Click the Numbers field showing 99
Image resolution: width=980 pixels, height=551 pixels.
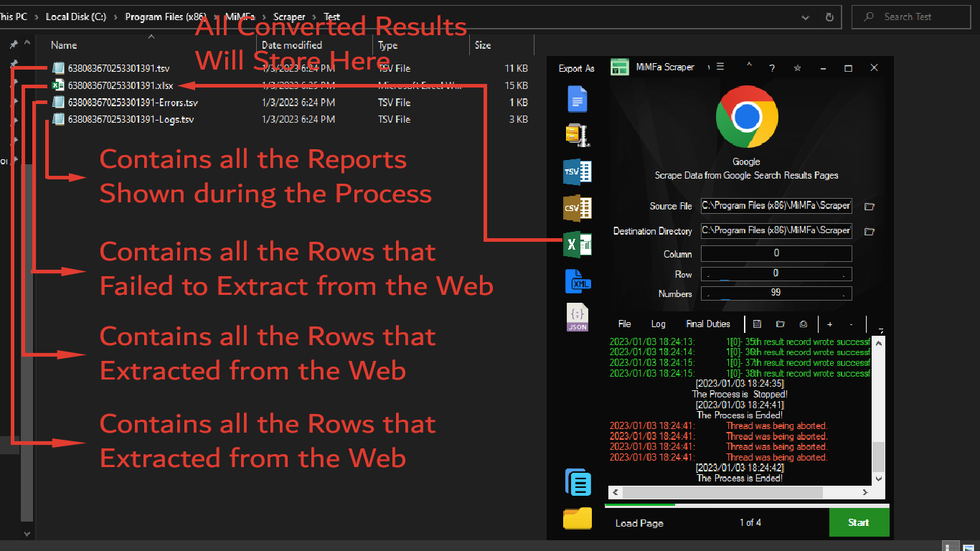pyautogui.click(x=776, y=293)
